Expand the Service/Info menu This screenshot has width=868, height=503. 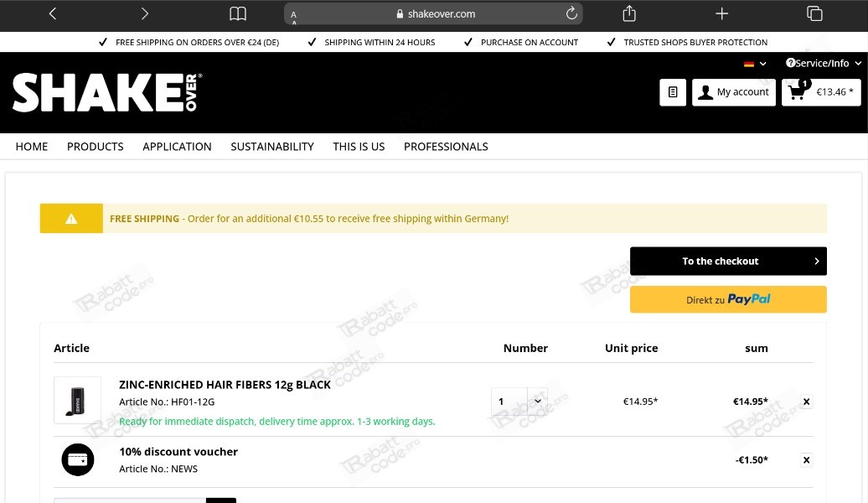click(824, 63)
